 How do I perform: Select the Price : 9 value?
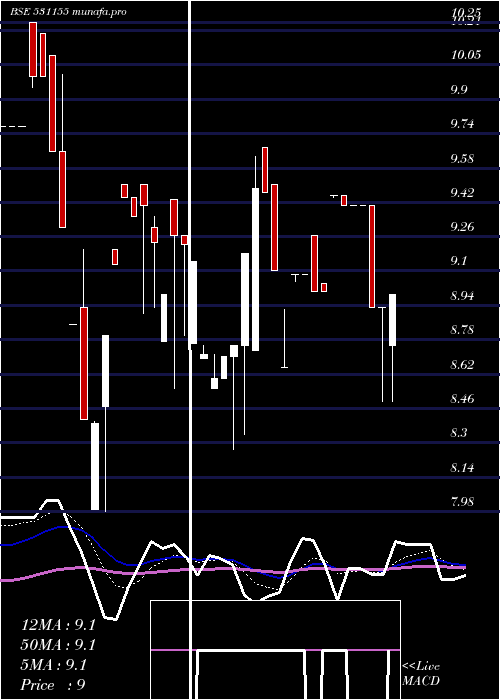click(53, 685)
